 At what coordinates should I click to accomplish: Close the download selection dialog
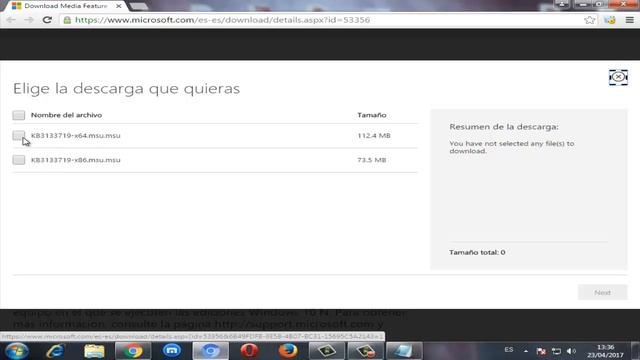coord(618,77)
